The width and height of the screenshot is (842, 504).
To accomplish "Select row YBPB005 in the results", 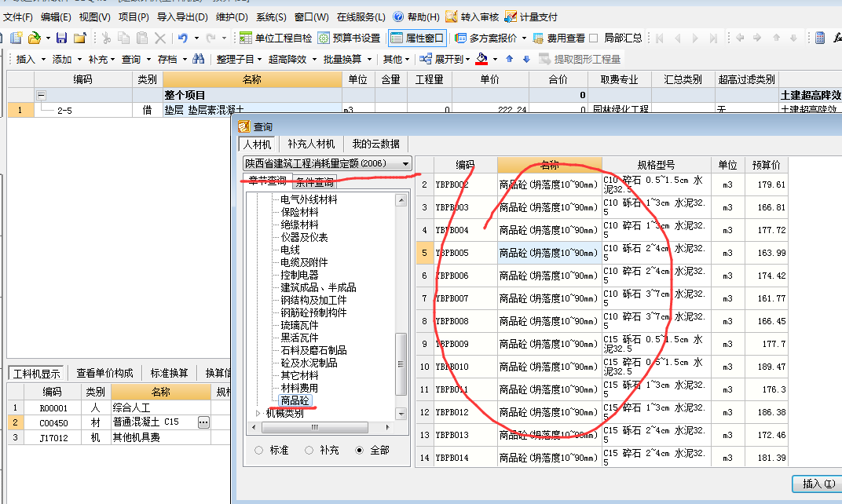I will pos(602,253).
